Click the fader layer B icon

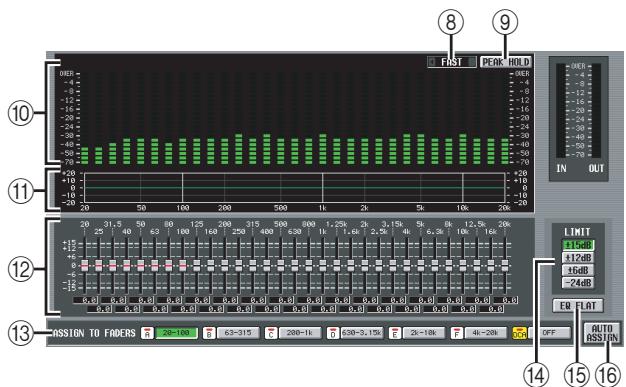click(x=209, y=333)
